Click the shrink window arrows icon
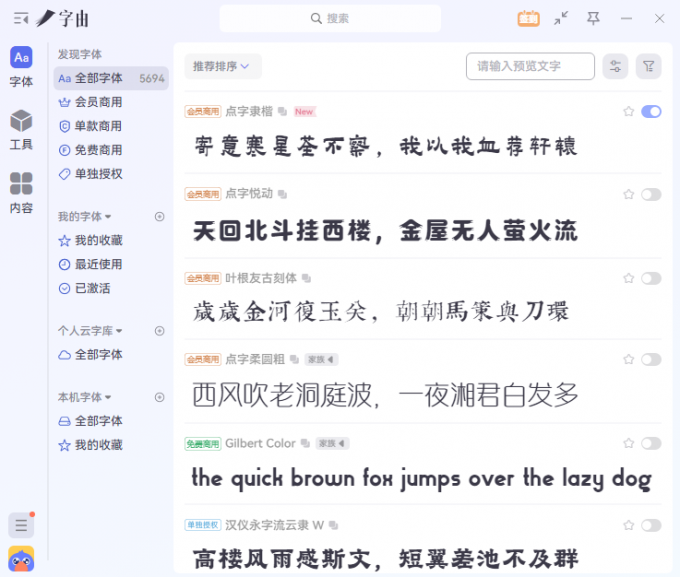Screen dimensions: 680x577 click(561, 18)
